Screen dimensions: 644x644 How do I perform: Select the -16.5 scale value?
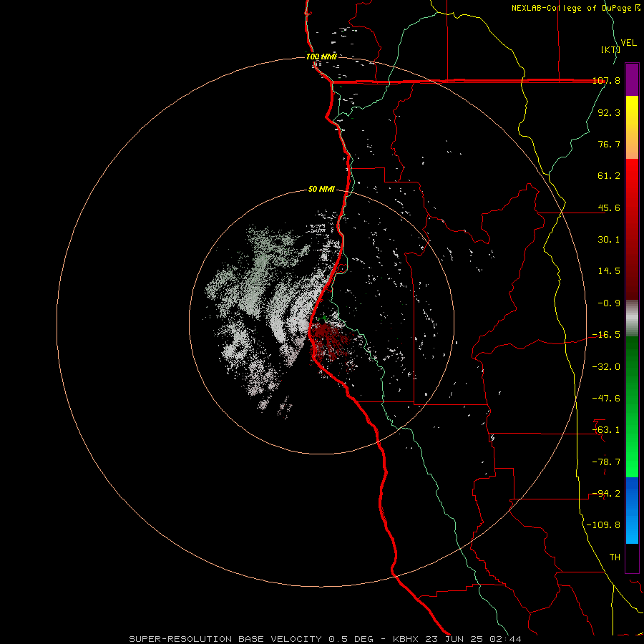tap(607, 335)
